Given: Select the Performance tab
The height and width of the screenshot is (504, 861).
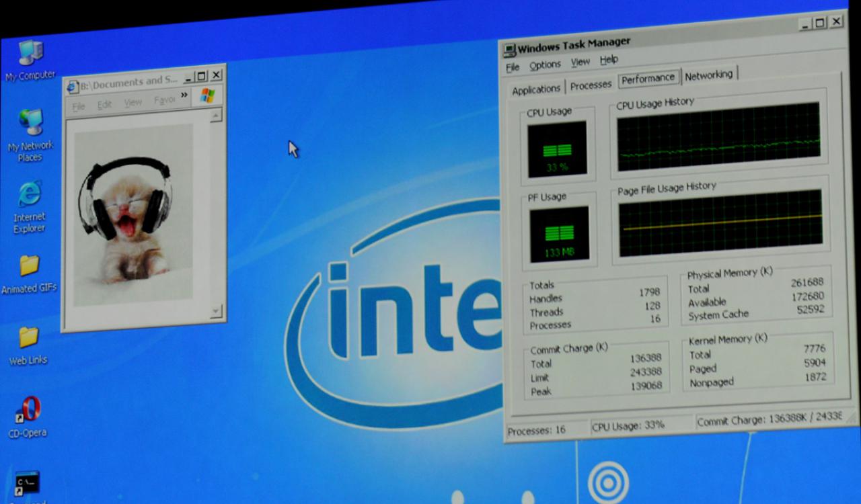Looking at the screenshot, I should (648, 78).
